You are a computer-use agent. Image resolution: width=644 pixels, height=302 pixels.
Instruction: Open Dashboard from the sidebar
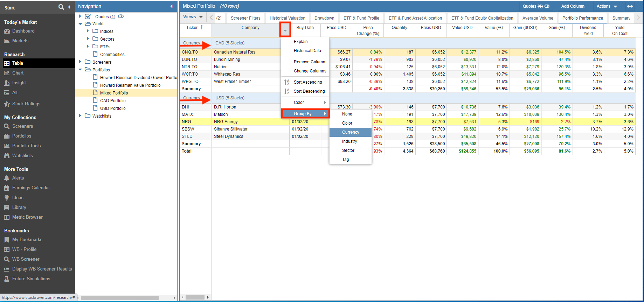[x=23, y=31]
